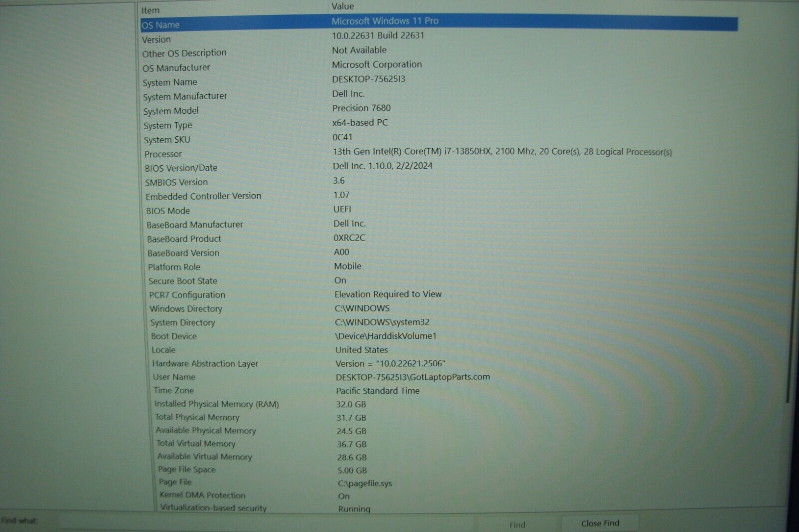Click the 32.0 GB installed memory value
Viewport: 799px width, 532px height.
tap(351, 404)
